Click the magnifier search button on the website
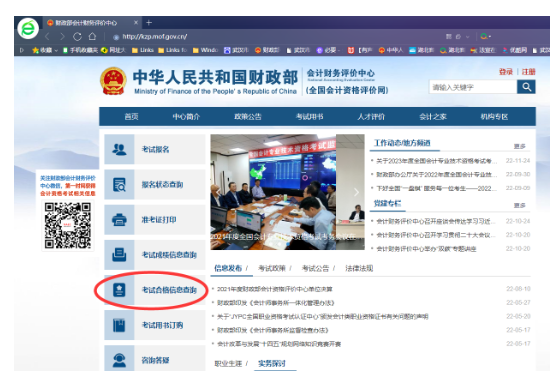 (526, 87)
